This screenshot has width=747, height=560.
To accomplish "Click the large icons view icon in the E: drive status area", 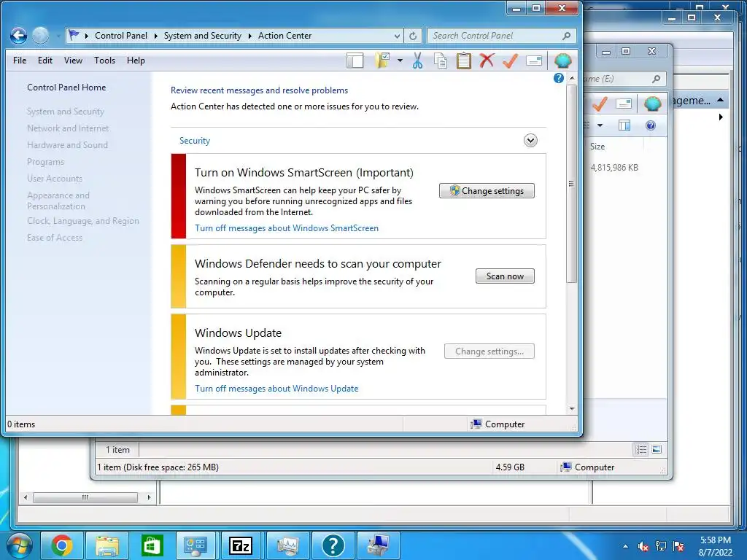I will coord(657,449).
